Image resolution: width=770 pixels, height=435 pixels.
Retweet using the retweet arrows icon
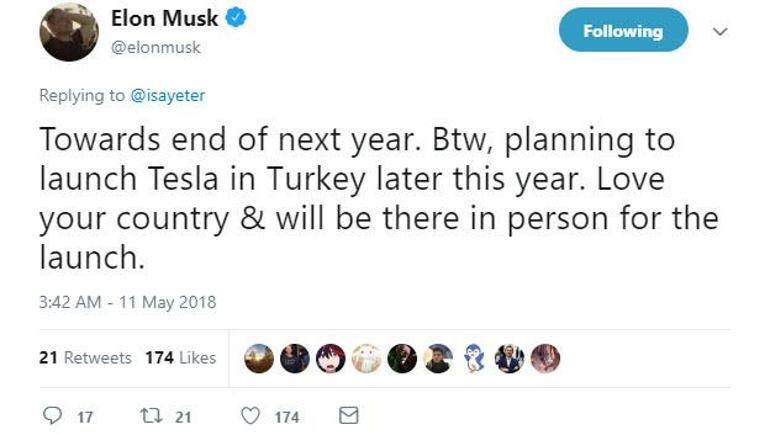tap(146, 415)
